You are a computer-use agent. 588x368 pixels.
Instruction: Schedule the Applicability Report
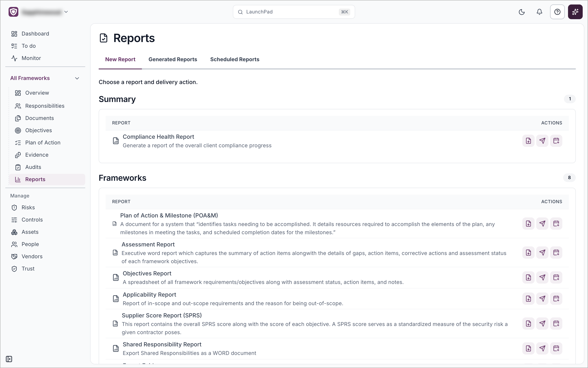pos(556,299)
